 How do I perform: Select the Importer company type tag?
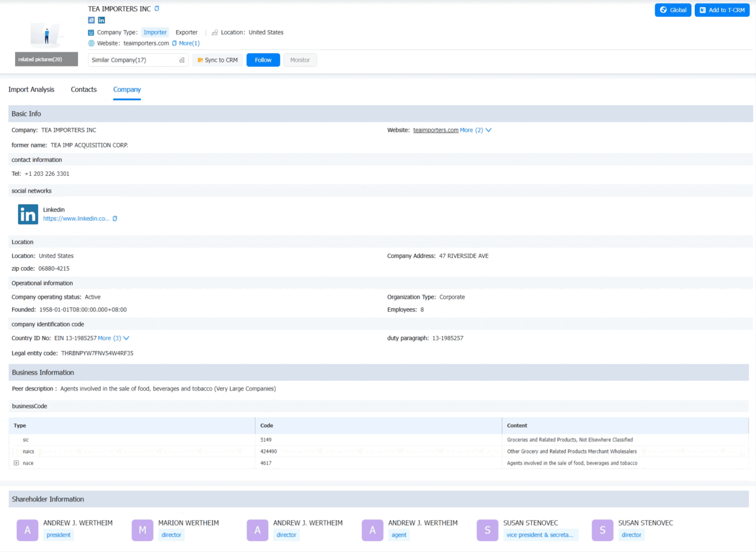click(155, 32)
